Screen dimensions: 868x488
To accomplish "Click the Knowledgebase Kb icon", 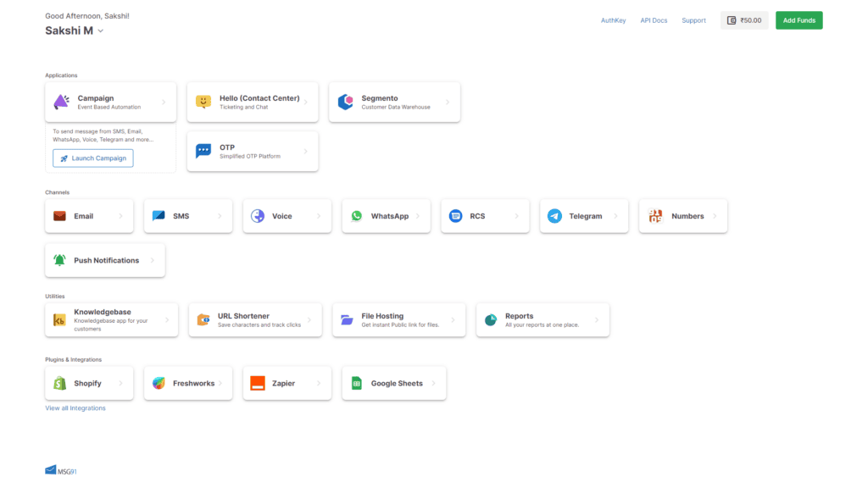I will [x=59, y=319].
